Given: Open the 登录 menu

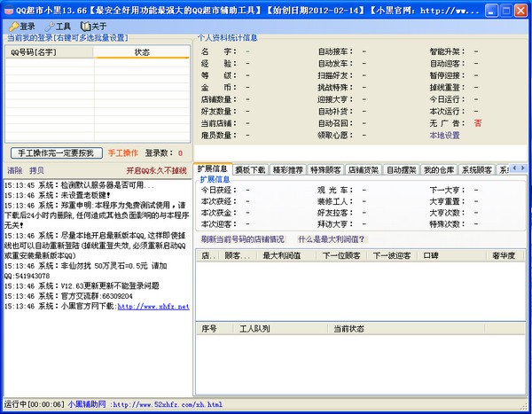Looking at the screenshot, I should (x=22, y=26).
